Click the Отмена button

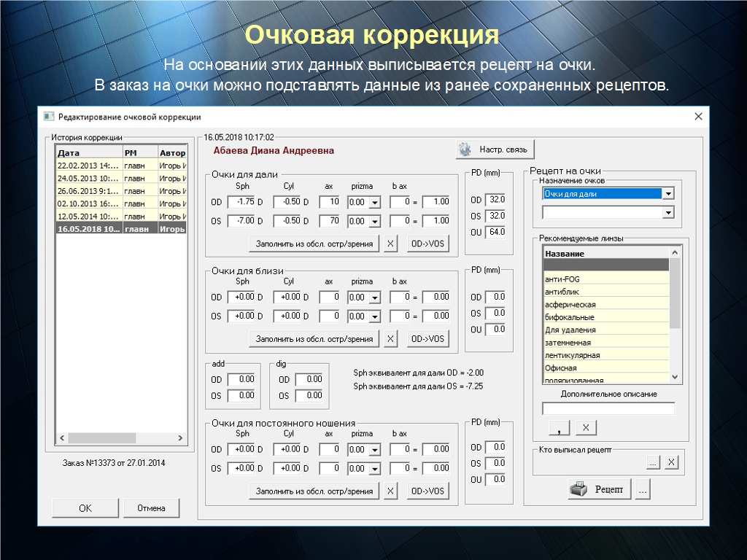pyautogui.click(x=151, y=508)
